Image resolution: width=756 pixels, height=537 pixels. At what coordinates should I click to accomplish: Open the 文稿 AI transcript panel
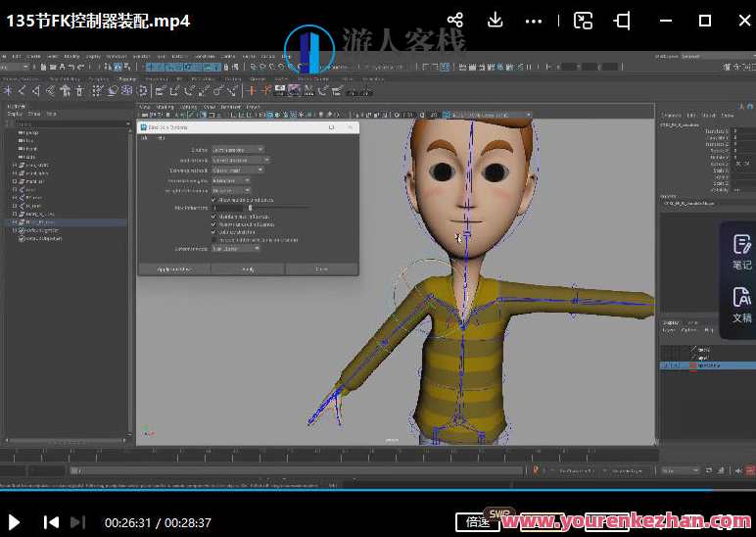point(741,305)
